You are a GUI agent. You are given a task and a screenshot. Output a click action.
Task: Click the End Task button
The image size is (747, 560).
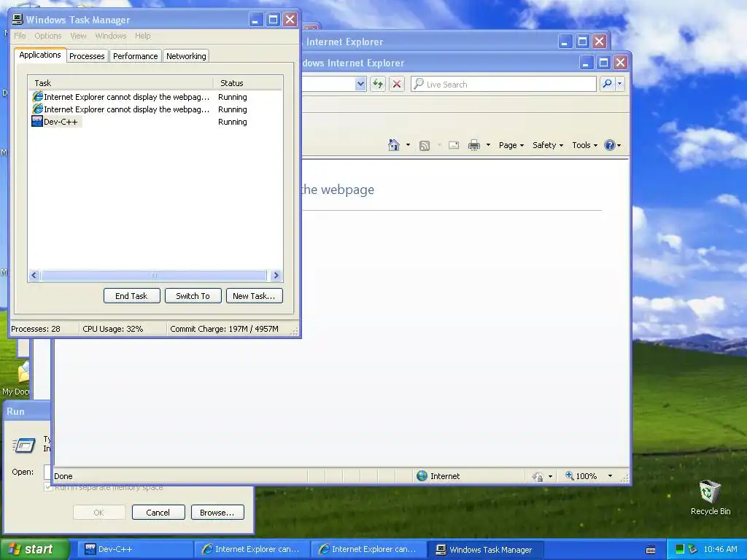pyautogui.click(x=131, y=296)
